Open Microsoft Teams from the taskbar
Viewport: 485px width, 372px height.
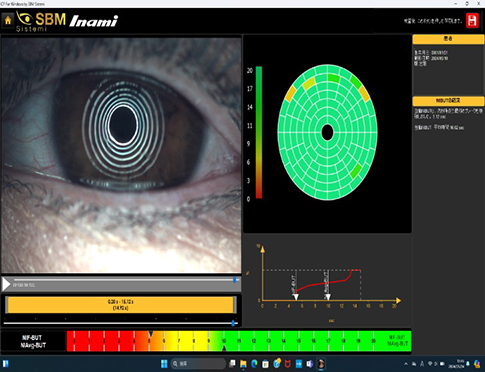310,364
